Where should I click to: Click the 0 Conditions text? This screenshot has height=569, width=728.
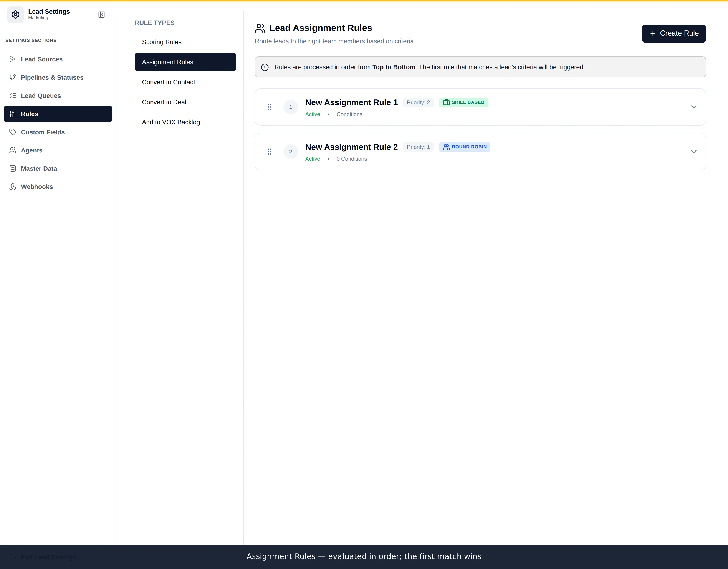point(352,159)
